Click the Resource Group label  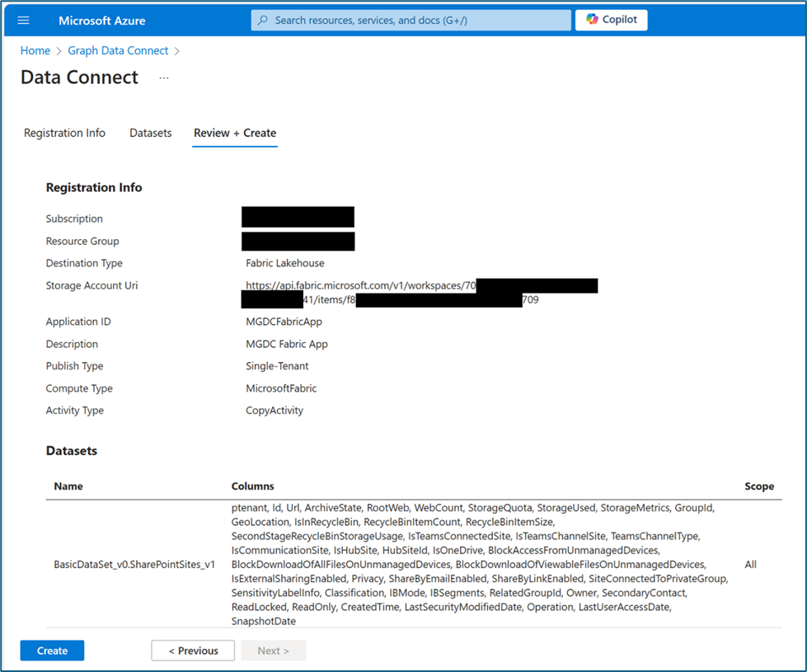point(82,241)
